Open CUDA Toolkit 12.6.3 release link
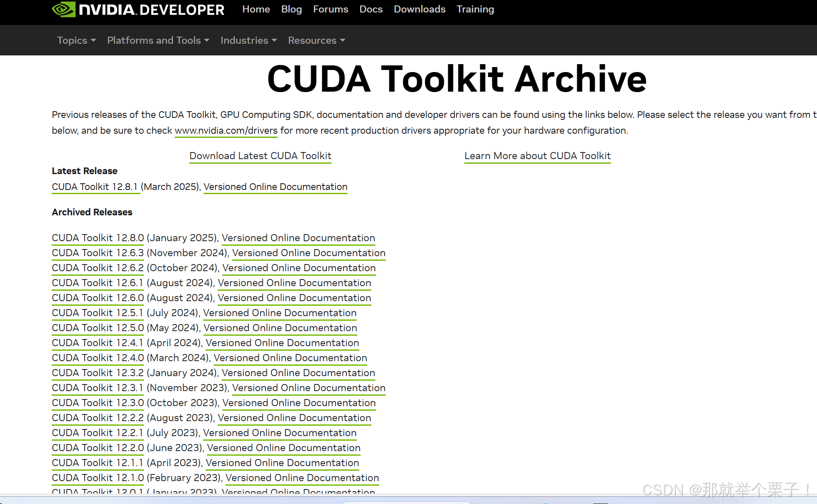 click(98, 253)
